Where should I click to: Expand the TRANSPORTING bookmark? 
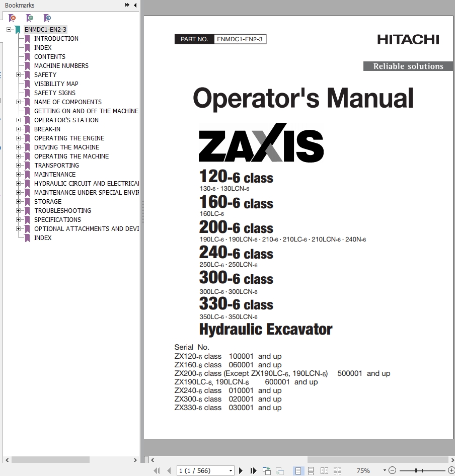(18, 166)
